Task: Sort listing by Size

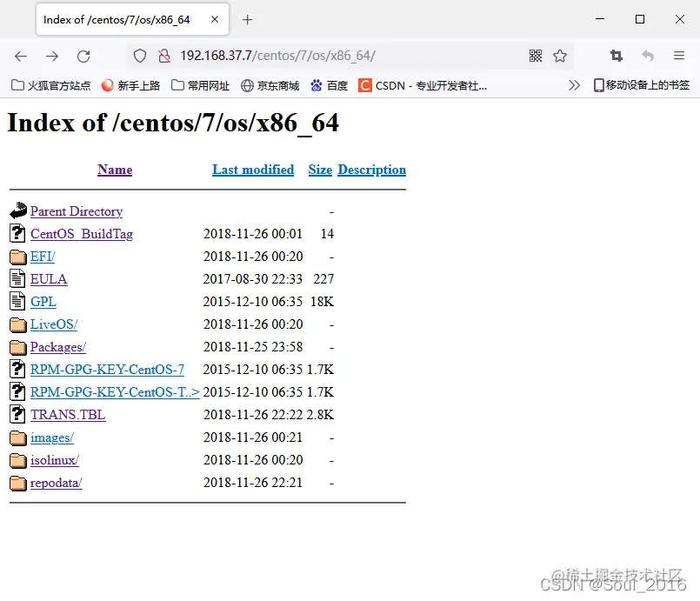Action: click(x=320, y=170)
